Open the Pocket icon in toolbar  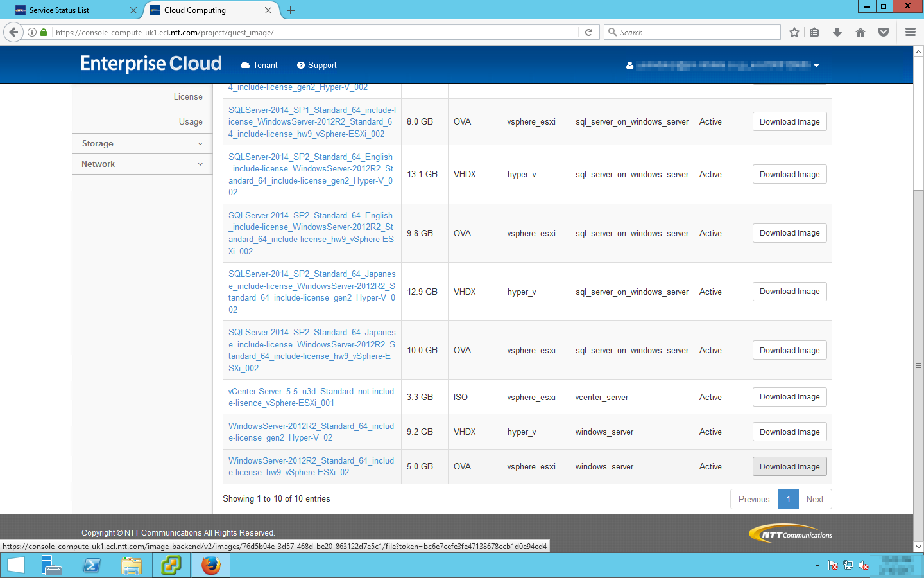(x=883, y=32)
